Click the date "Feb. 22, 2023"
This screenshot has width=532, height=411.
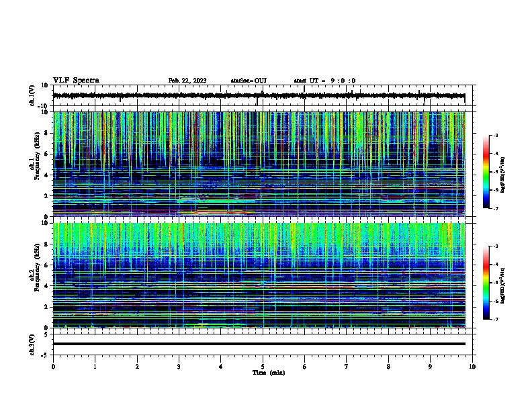pos(187,81)
